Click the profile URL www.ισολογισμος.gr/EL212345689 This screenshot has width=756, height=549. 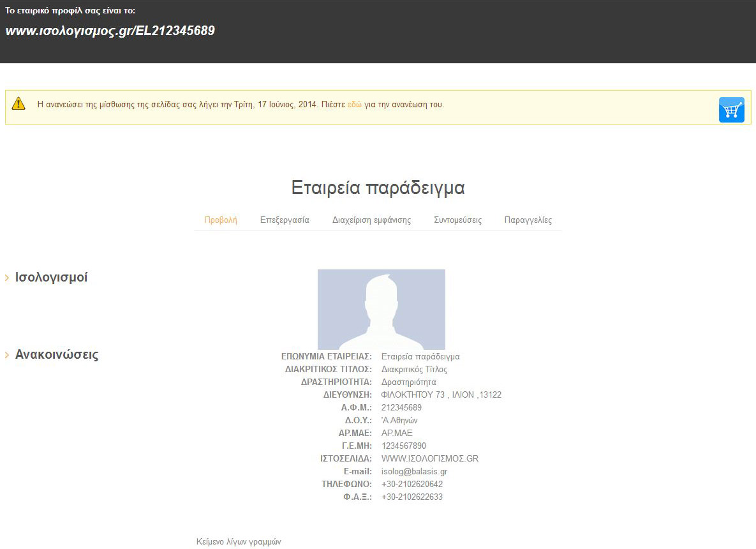point(110,31)
